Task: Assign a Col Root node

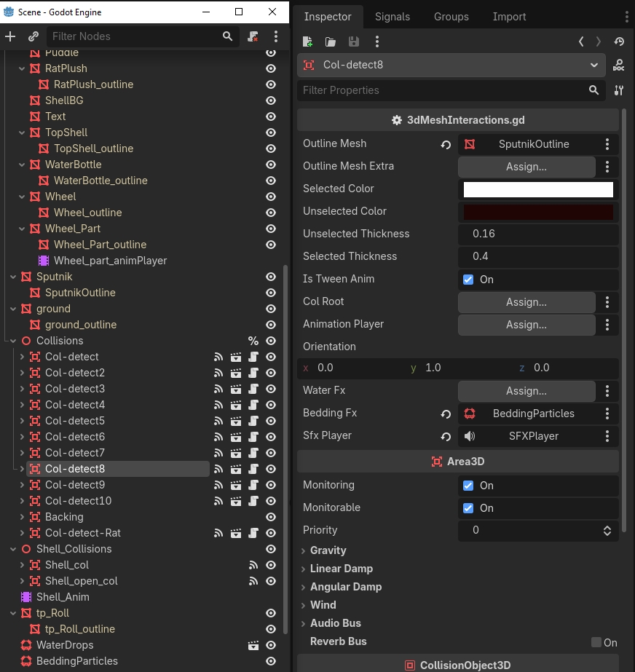Action: pyautogui.click(x=526, y=302)
